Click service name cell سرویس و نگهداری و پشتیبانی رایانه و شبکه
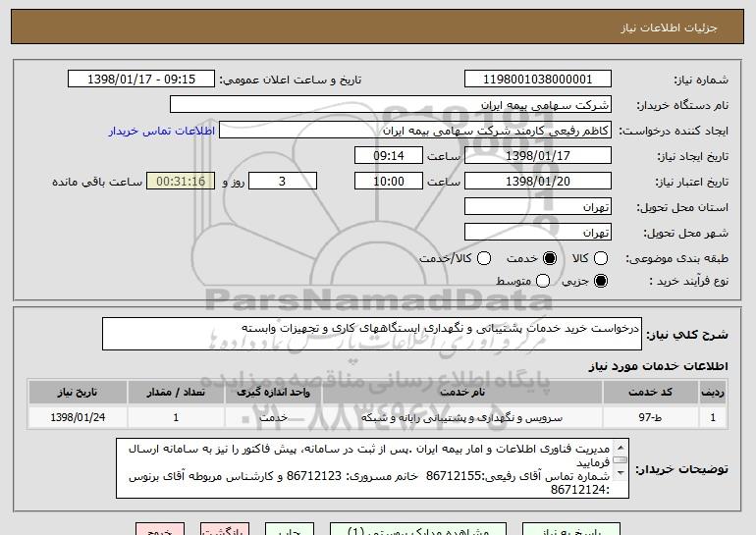The width and height of the screenshot is (756, 535). (461, 417)
